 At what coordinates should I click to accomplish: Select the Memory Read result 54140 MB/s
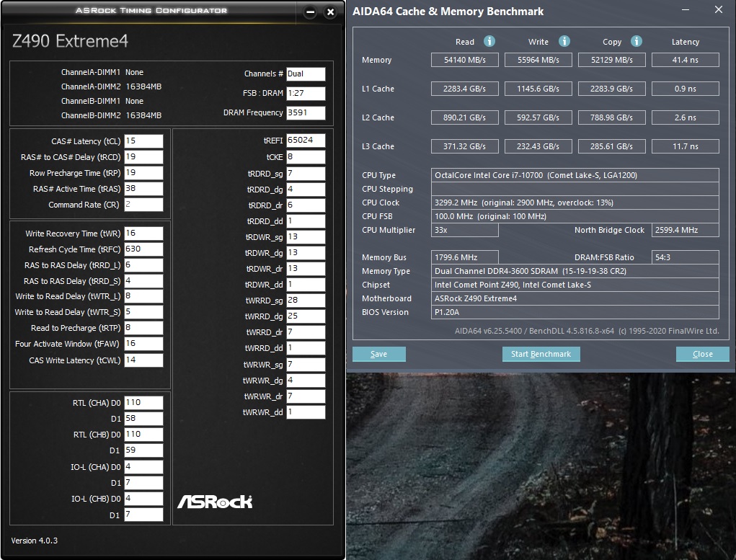point(465,60)
